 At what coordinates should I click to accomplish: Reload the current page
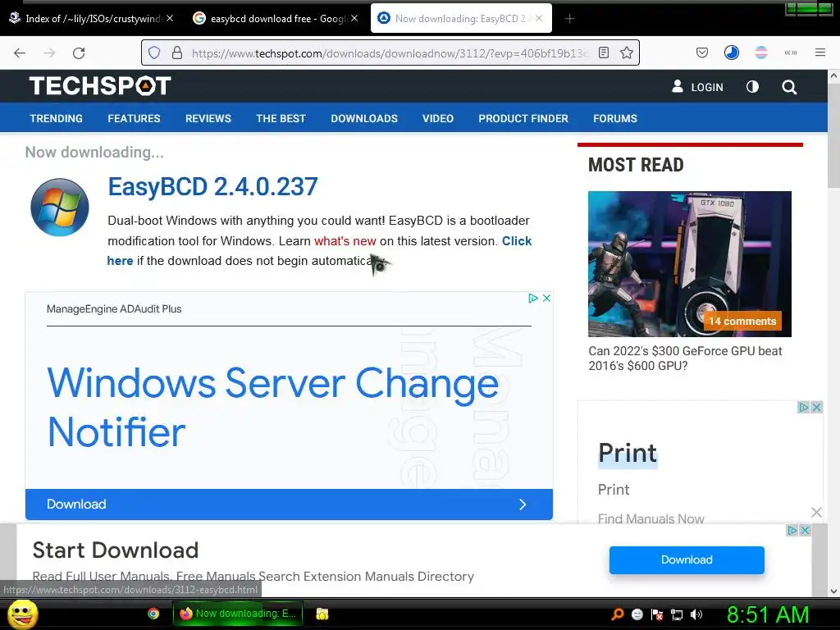click(x=79, y=52)
